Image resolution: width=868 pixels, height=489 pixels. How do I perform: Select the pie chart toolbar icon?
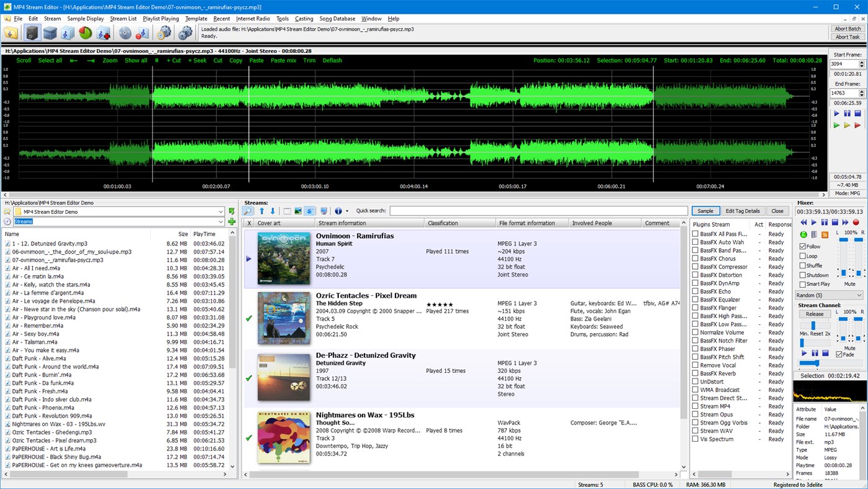coord(85,32)
